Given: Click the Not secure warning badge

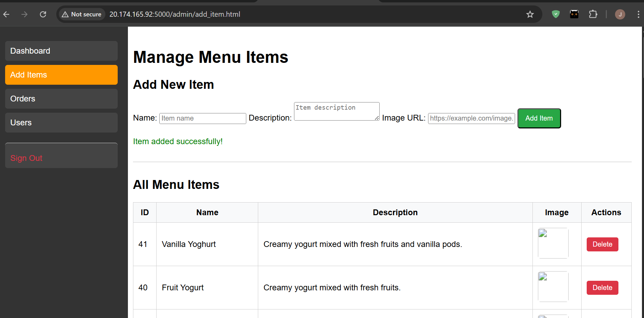Looking at the screenshot, I should (82, 14).
